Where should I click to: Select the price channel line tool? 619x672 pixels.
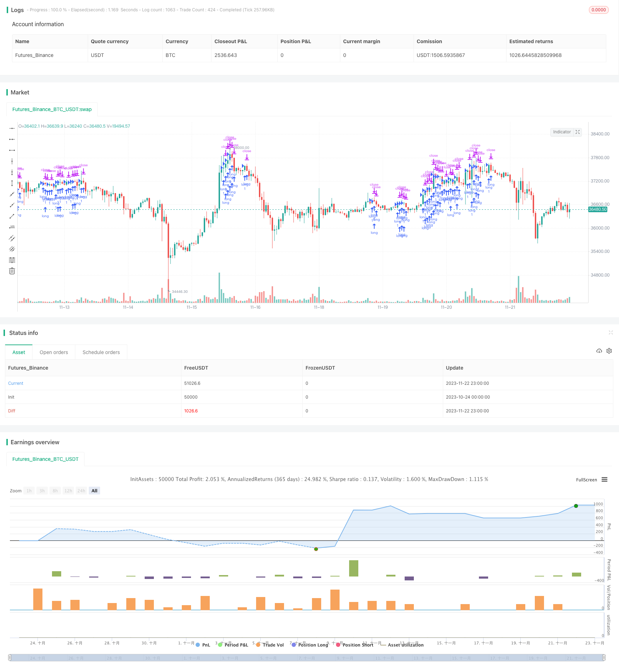12,238
